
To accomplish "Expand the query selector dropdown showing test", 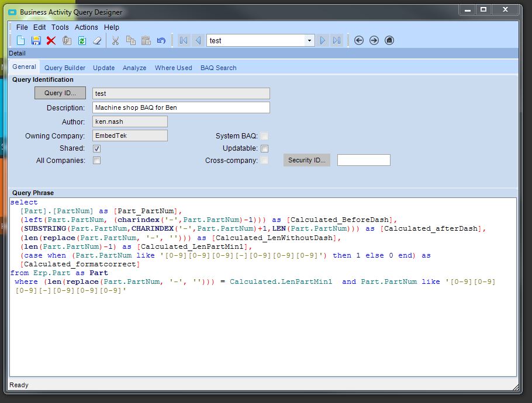I will pos(309,40).
